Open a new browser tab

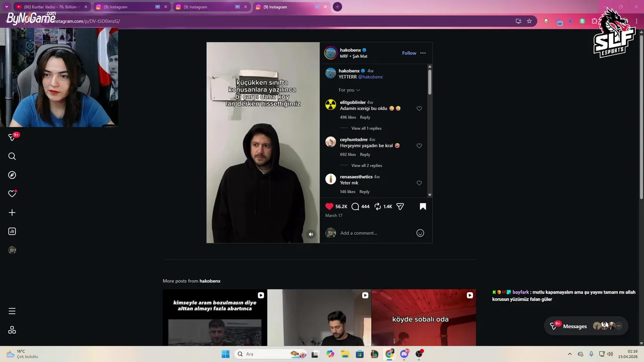click(338, 7)
